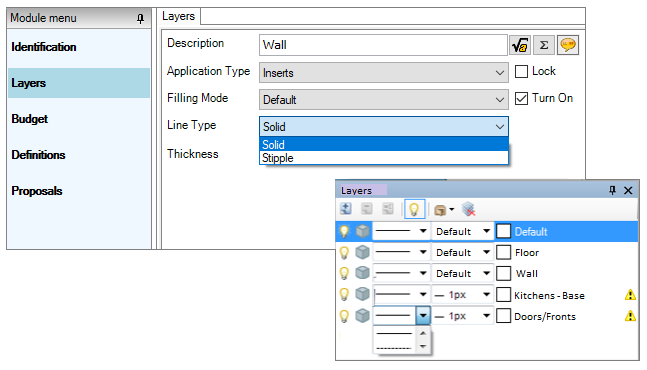This screenshot has width=647, height=370.
Task: Pin the Module menu panel
Action: [x=140, y=19]
